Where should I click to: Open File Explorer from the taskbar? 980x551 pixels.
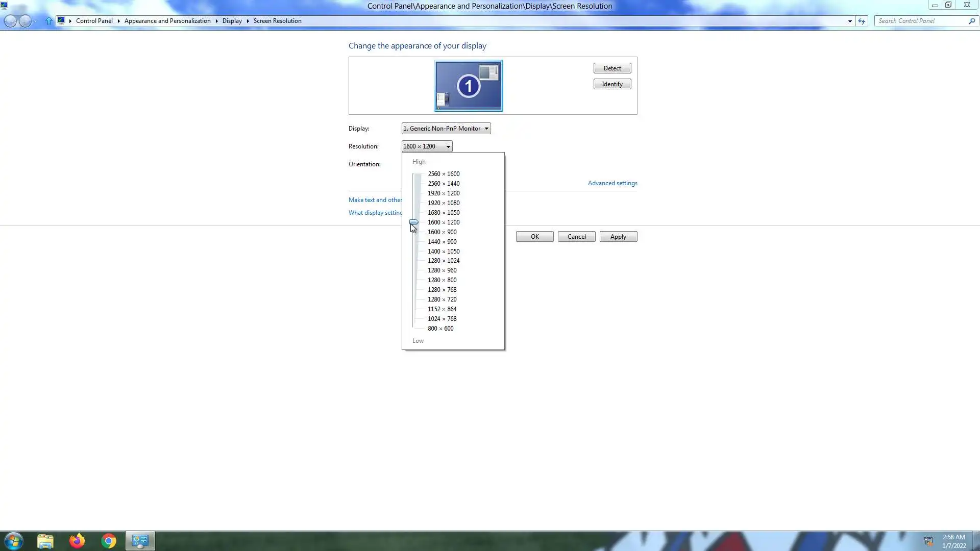click(x=45, y=541)
